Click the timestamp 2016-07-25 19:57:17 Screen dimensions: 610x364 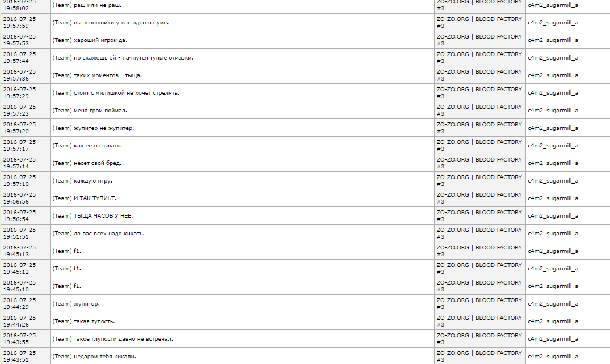[19, 145]
